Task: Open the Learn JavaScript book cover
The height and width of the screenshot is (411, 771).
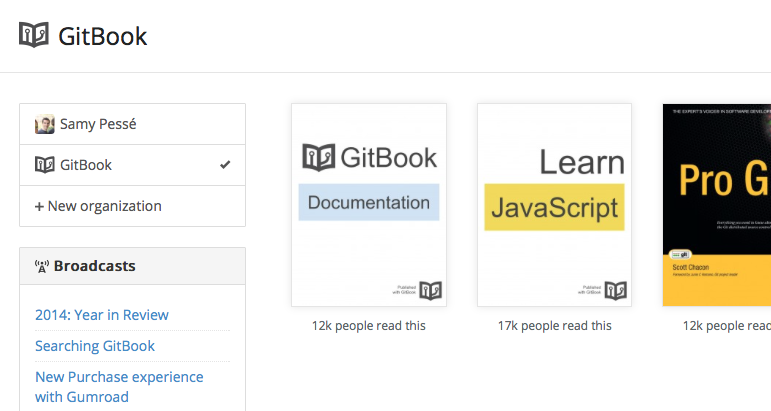Action: tap(554, 205)
